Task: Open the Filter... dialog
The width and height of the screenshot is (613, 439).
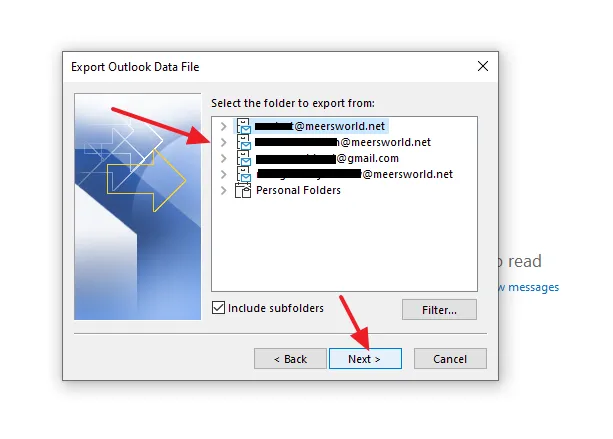Action: pyautogui.click(x=439, y=310)
